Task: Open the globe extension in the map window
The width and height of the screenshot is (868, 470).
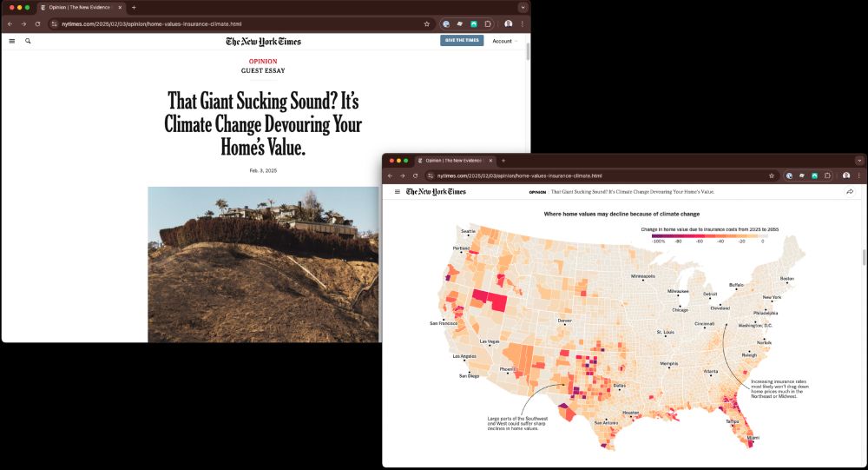Action: tap(789, 175)
